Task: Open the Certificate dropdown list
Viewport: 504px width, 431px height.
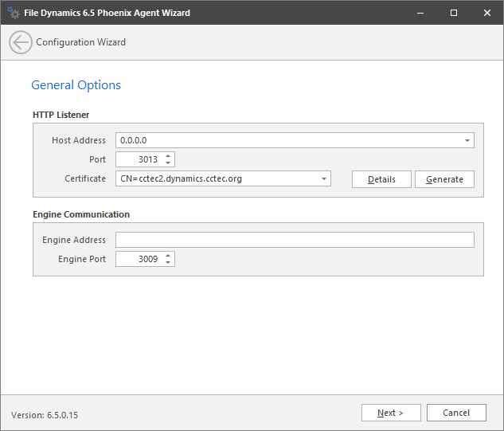Action: 324,179
